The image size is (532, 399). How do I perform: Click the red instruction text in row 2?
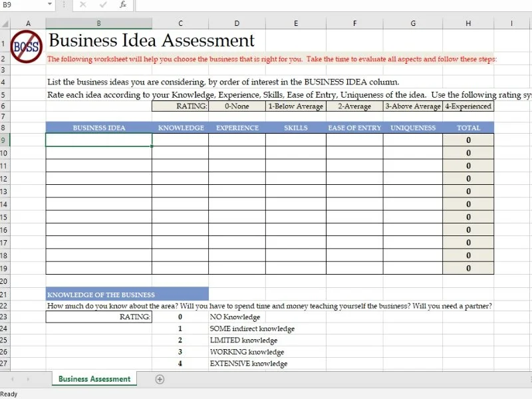pyautogui.click(x=272, y=59)
